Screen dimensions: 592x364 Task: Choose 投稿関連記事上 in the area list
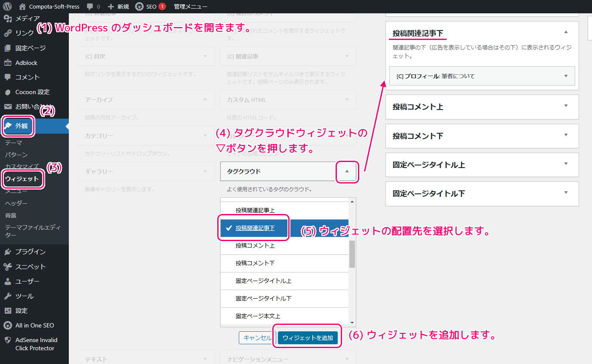coord(284,211)
